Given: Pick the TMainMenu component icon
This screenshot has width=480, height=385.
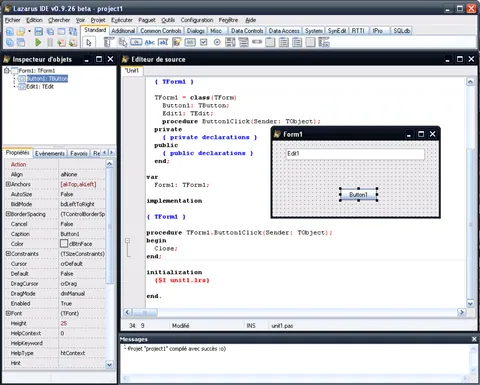Looking at the screenshot, I should coord(109,42).
